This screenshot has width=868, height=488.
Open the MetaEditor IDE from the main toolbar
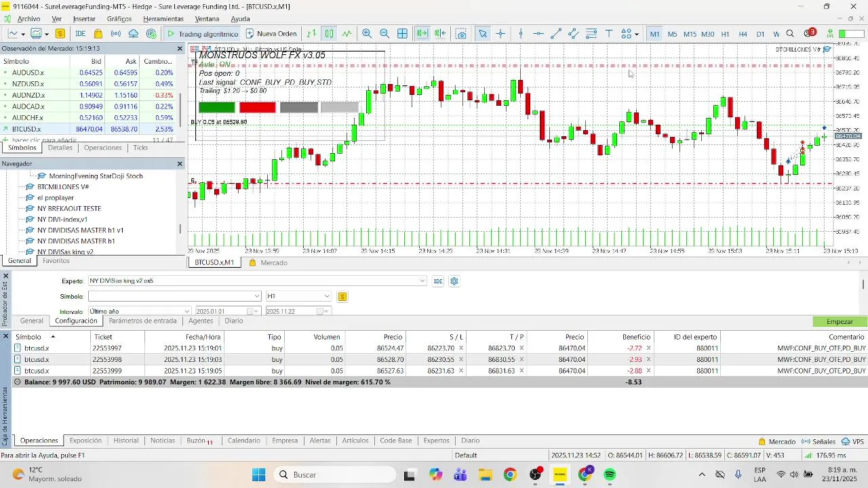point(80,34)
